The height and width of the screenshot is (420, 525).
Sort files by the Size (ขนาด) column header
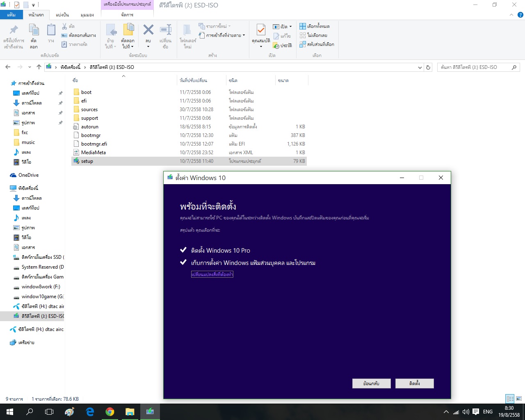tap(291, 80)
